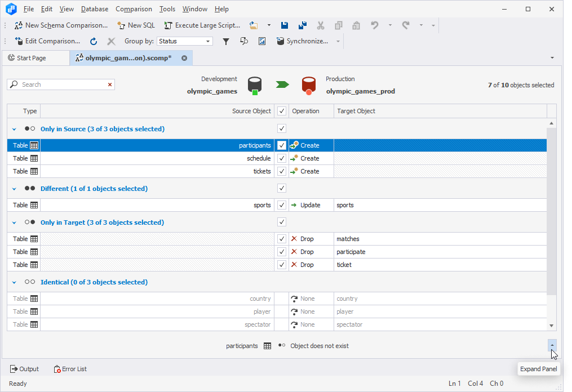Click into the Search field
This screenshot has height=392, width=572.
tap(62, 84)
